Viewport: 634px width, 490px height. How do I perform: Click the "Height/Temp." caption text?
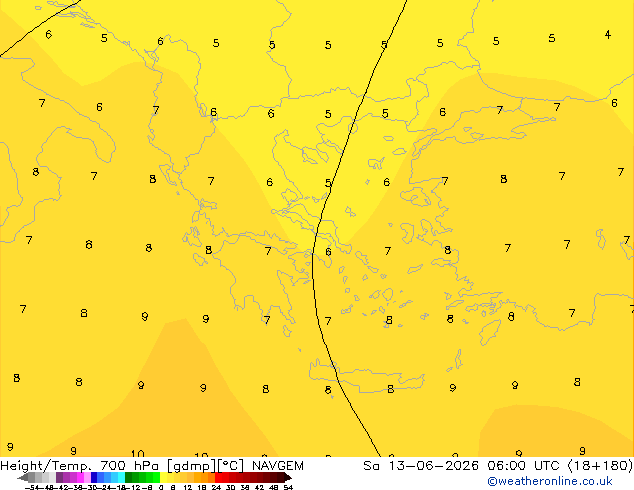coord(46,466)
